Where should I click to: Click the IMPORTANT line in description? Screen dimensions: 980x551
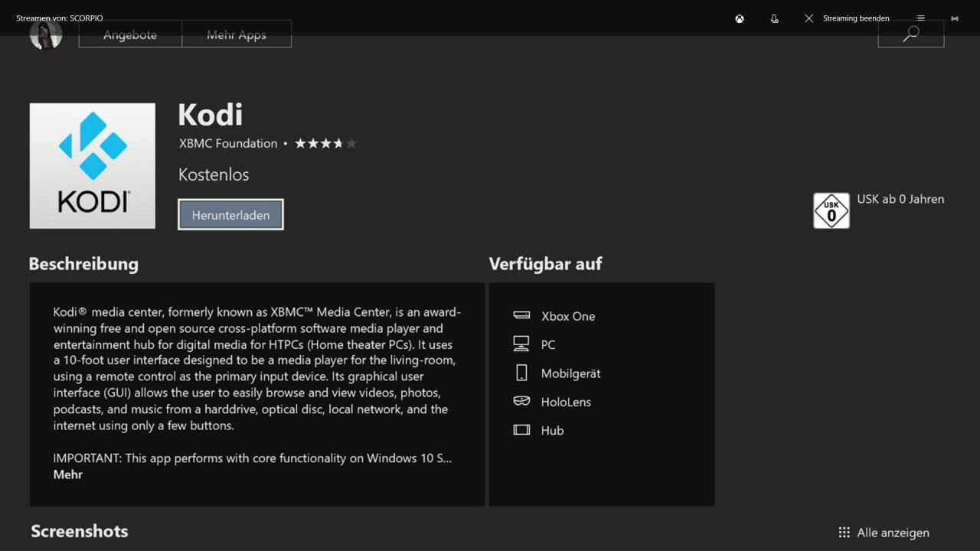tap(253, 458)
